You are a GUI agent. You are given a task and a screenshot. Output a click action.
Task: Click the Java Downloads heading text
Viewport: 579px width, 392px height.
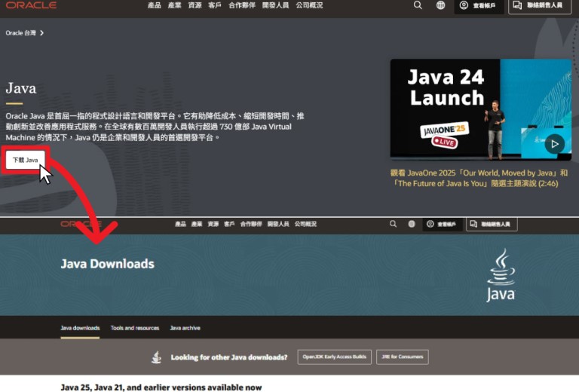pyautogui.click(x=108, y=264)
